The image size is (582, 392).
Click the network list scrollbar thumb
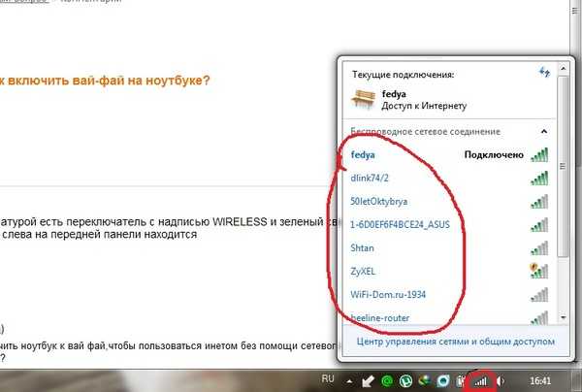coord(563,166)
